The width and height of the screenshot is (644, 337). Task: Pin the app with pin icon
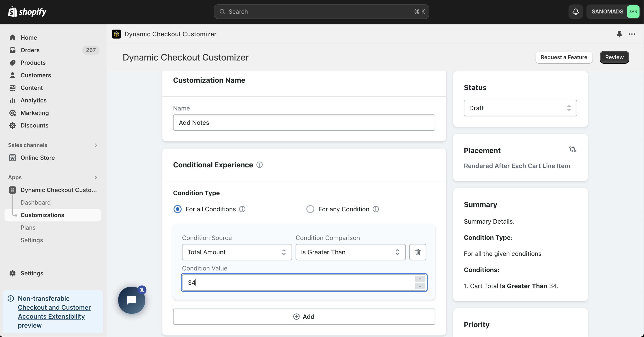pyautogui.click(x=619, y=34)
